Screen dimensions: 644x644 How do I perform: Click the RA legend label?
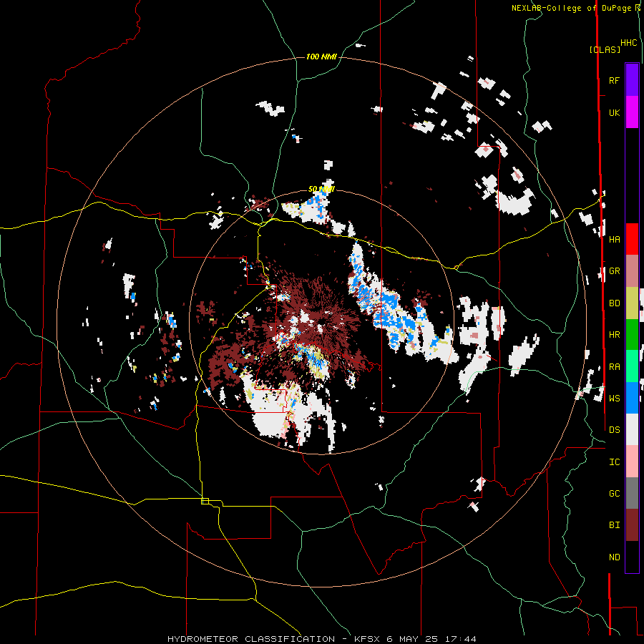[x=614, y=366]
